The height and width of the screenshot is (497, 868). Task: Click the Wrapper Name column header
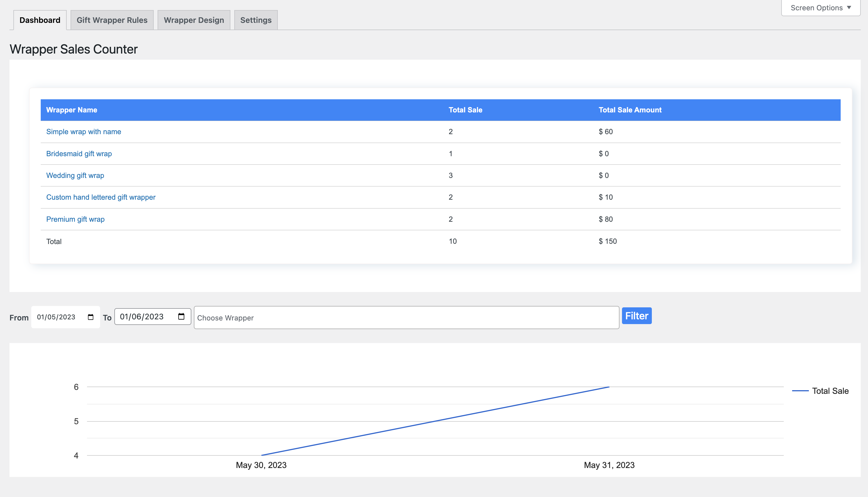(x=72, y=110)
